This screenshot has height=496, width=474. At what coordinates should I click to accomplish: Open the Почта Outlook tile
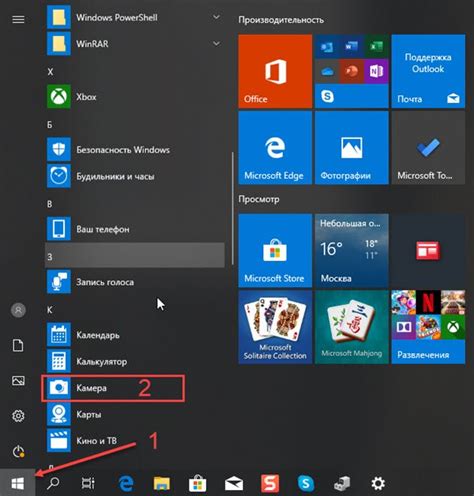point(428,71)
